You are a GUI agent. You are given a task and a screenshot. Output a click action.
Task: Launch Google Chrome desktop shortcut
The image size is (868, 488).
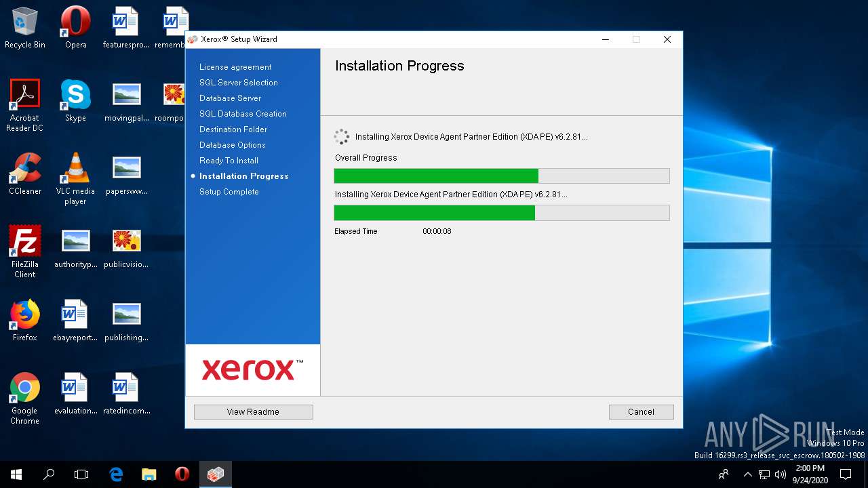25,399
